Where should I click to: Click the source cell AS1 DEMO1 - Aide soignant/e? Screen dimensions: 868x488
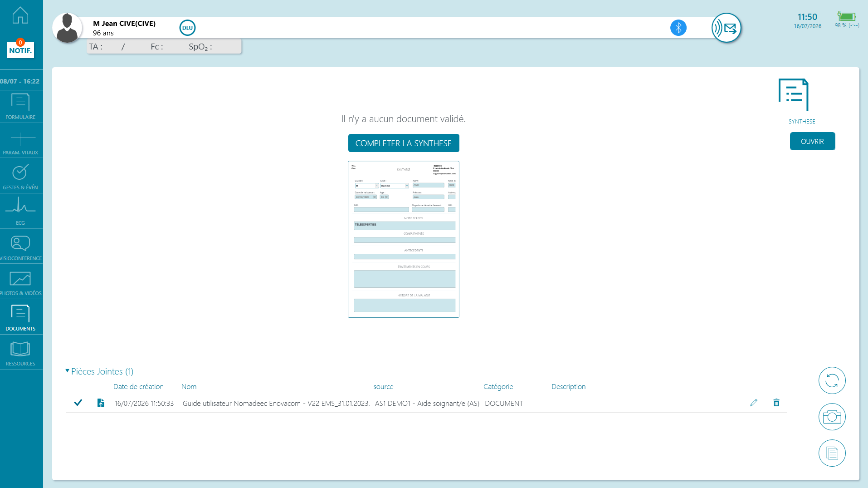pyautogui.click(x=427, y=403)
